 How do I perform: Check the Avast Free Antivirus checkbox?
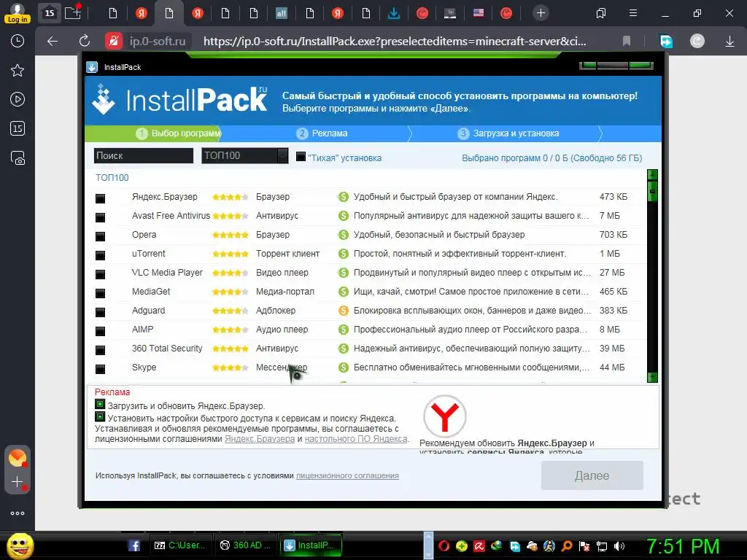point(100,217)
